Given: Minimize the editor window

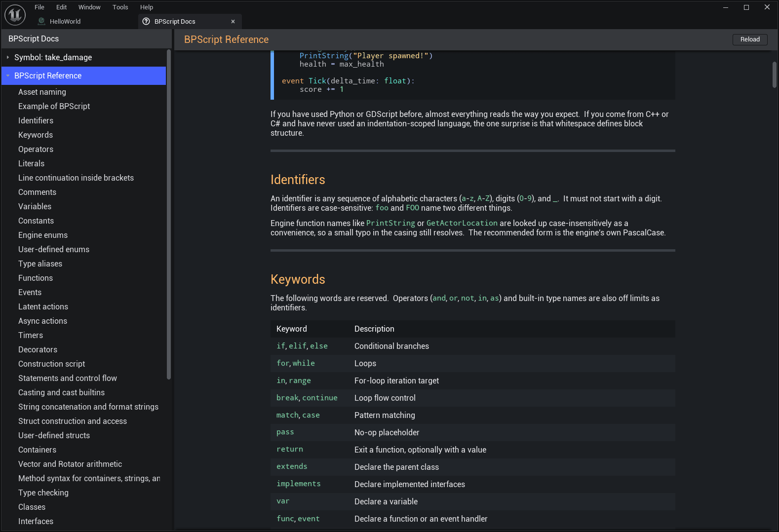Looking at the screenshot, I should pyautogui.click(x=726, y=7).
